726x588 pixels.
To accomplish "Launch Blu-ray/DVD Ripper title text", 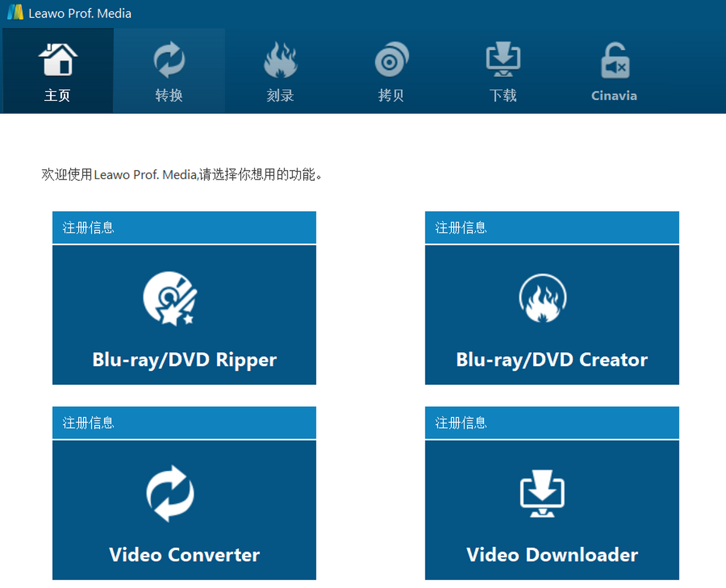I will pos(185,360).
